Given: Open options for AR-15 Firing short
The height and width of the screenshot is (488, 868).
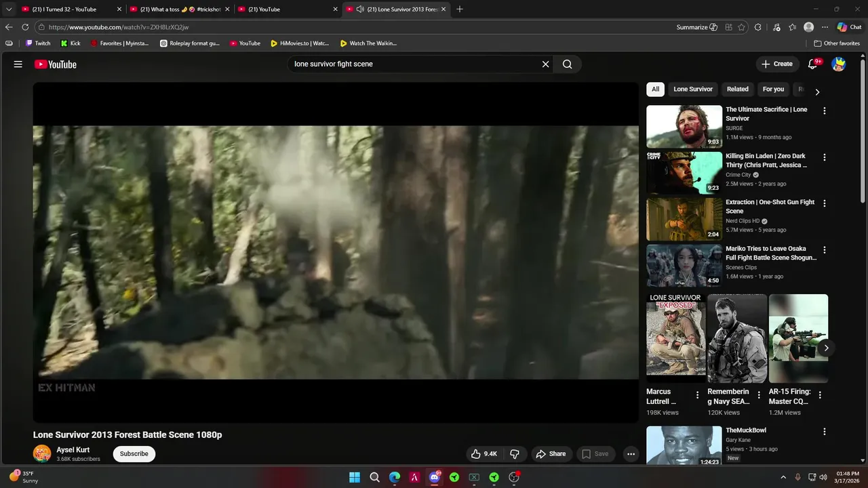Looking at the screenshot, I should tap(820, 395).
